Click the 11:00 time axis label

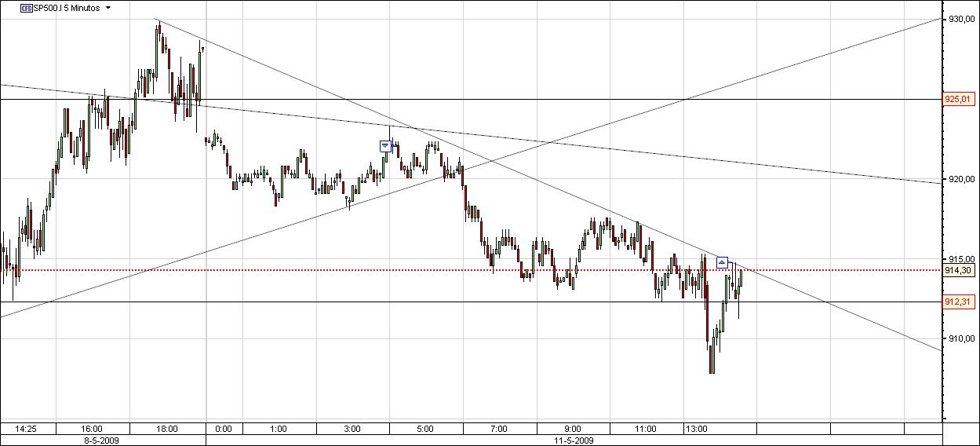646,429
